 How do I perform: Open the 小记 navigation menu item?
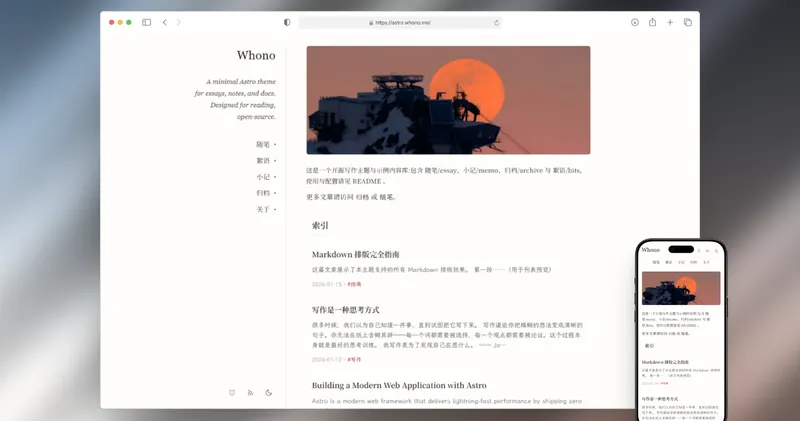263,177
